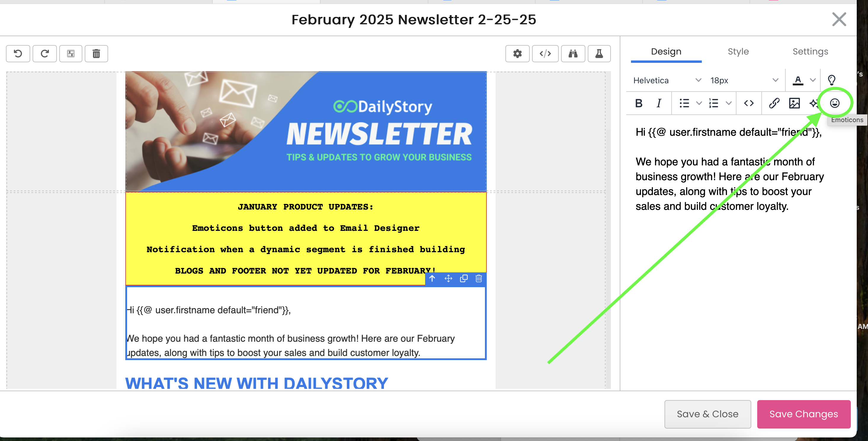Redo the last undone edit
The image size is (868, 441).
point(45,54)
